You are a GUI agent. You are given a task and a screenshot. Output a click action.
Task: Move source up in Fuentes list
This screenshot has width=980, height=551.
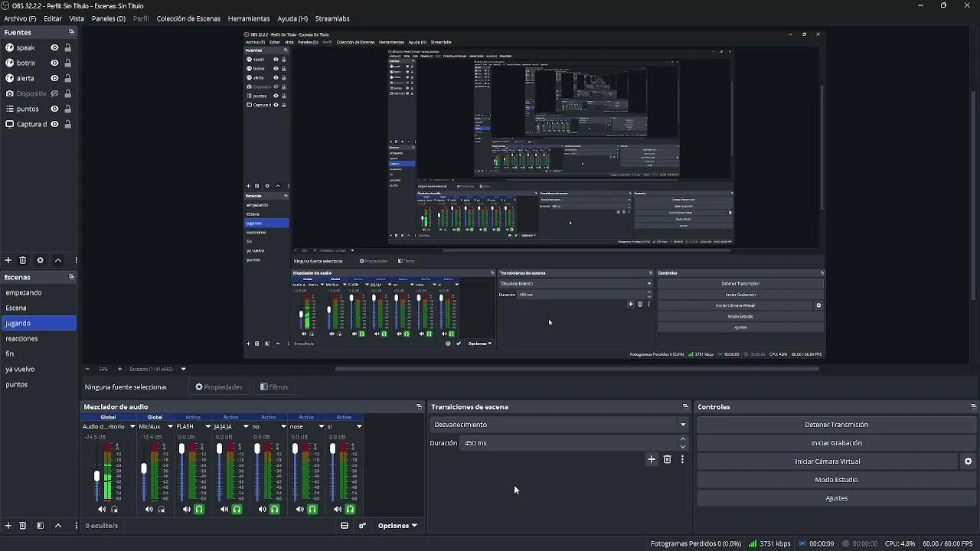[x=58, y=260]
